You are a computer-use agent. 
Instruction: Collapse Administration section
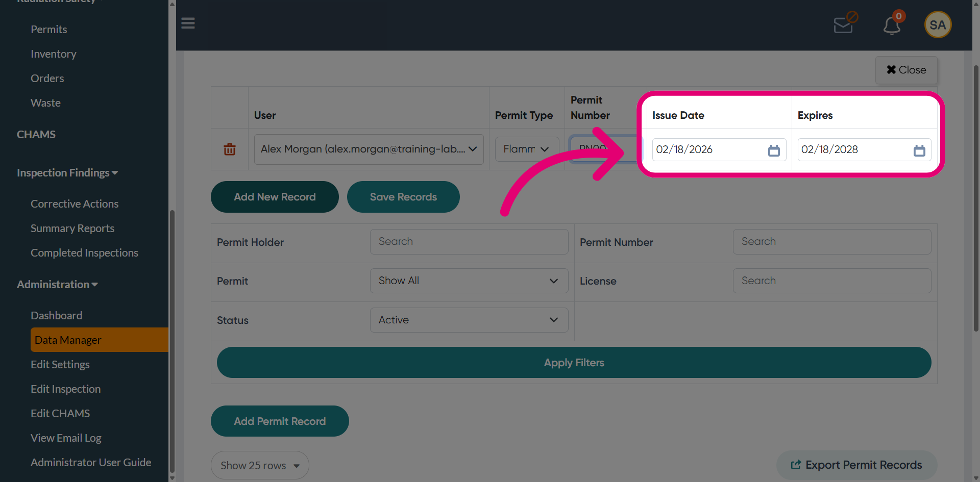57,285
